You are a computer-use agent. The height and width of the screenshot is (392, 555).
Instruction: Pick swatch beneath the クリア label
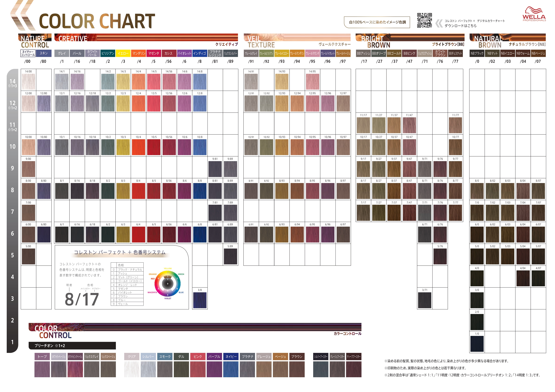[132, 369]
